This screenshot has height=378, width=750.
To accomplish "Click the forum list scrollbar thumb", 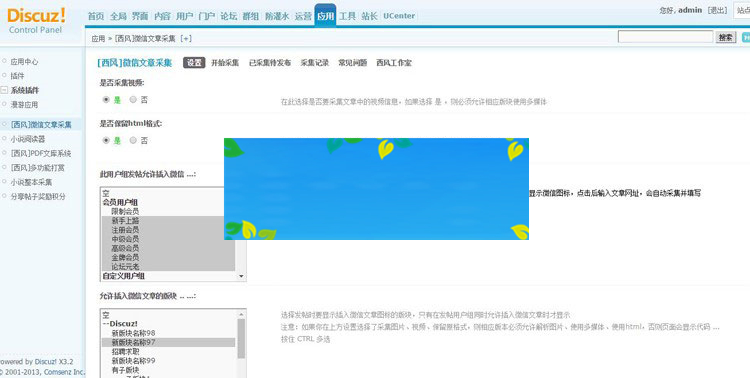I will [x=241, y=338].
